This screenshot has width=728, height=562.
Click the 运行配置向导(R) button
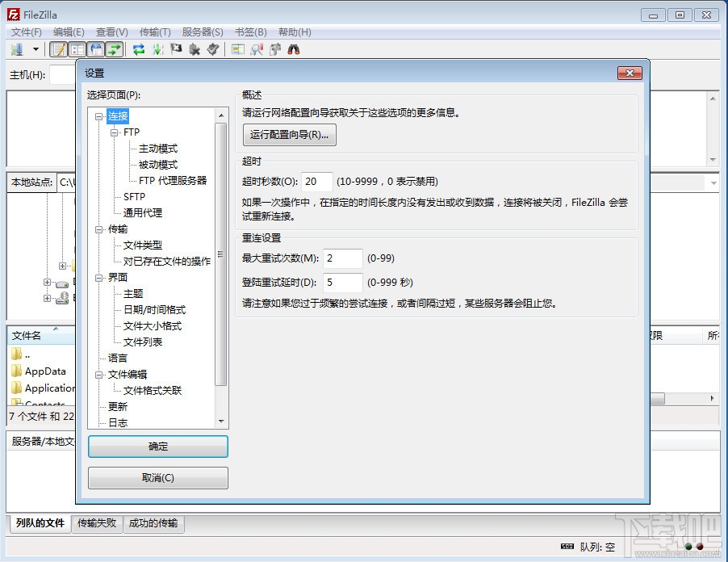[287, 135]
